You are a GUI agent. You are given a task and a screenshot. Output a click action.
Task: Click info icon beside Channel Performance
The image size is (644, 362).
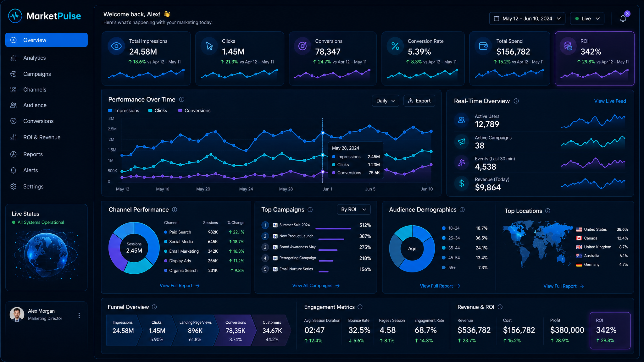click(175, 210)
